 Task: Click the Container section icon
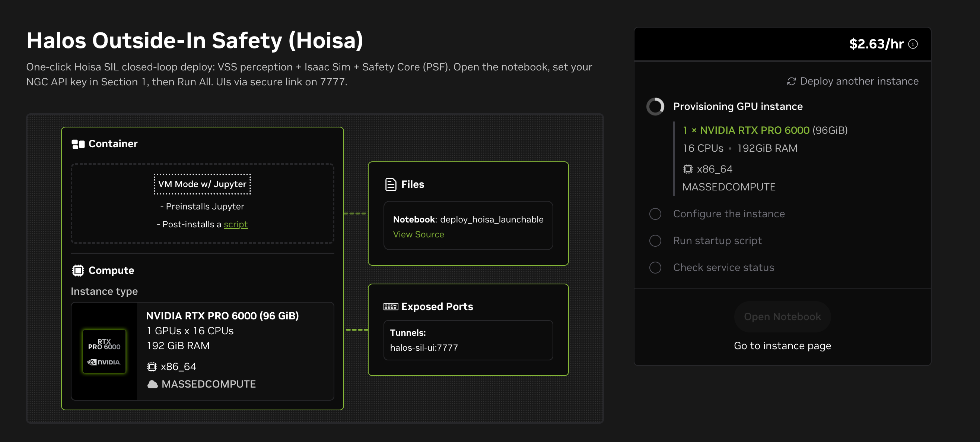[78, 144]
